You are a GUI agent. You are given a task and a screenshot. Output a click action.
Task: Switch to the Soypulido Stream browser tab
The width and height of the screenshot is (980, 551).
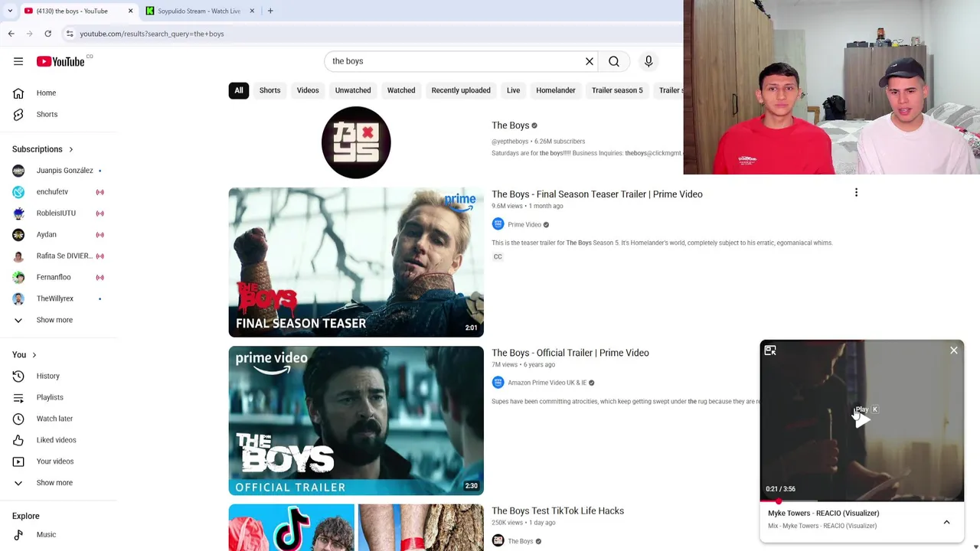(199, 11)
